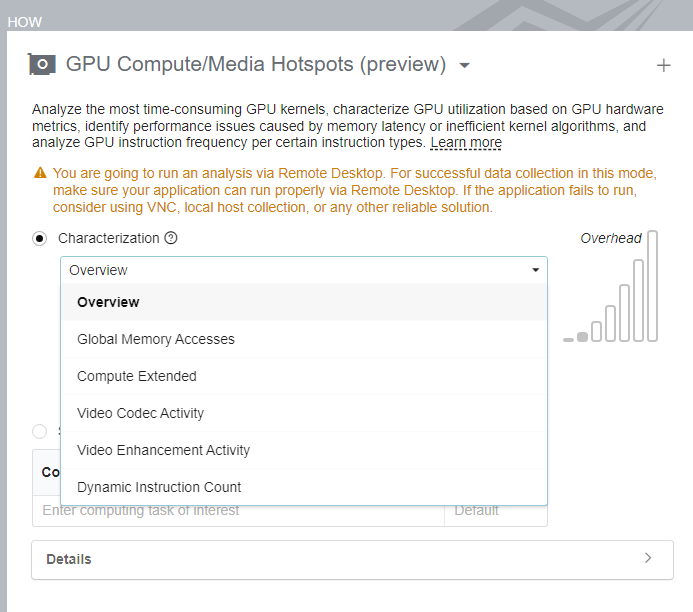Image resolution: width=693 pixels, height=612 pixels.
Task: Expand the Details section
Action: [69, 559]
